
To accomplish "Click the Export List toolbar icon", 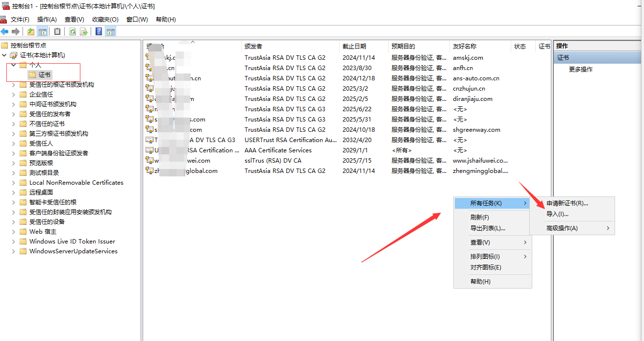I will pyautogui.click(x=84, y=32).
